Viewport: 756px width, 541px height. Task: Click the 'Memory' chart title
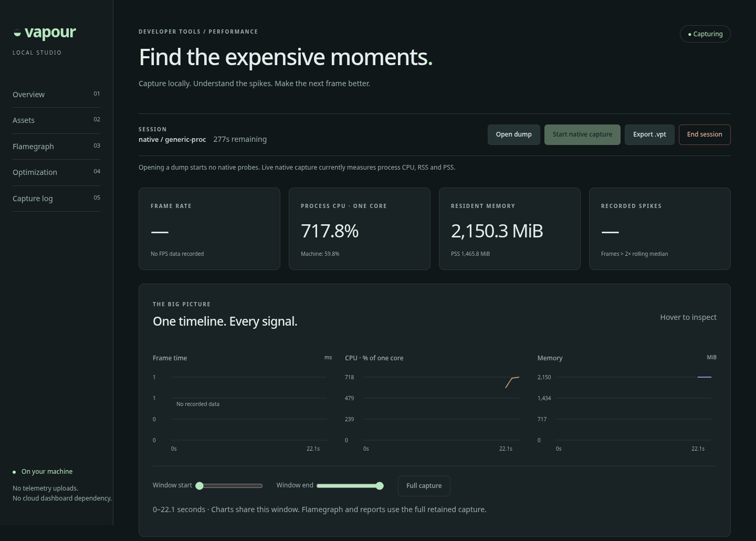550,358
